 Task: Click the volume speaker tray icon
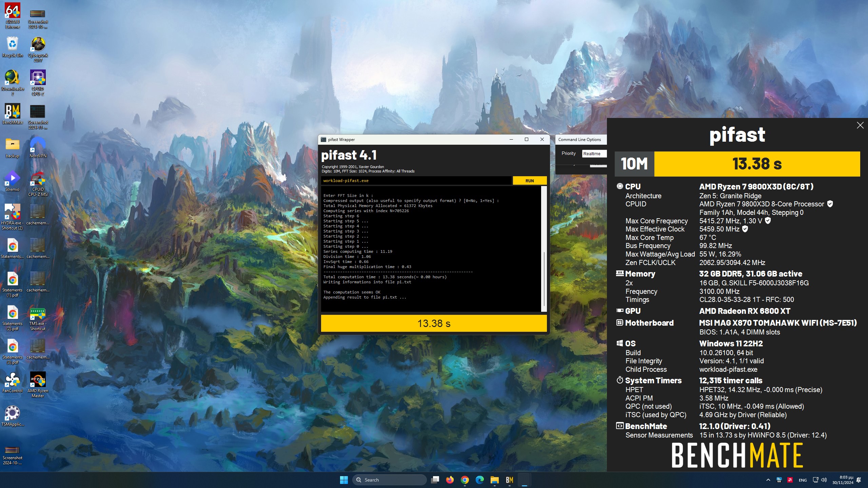pyautogui.click(x=824, y=480)
